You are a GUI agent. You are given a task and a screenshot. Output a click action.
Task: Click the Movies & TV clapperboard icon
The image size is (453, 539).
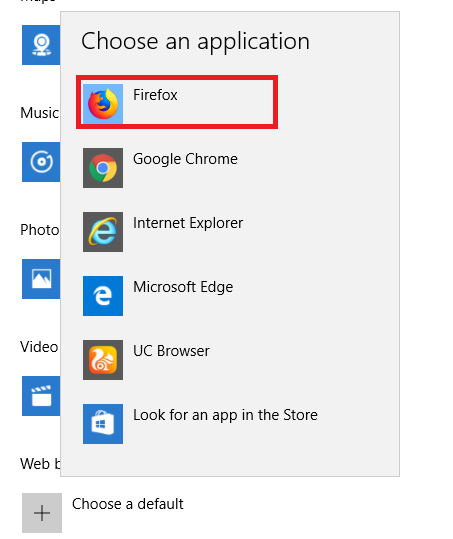(x=41, y=396)
